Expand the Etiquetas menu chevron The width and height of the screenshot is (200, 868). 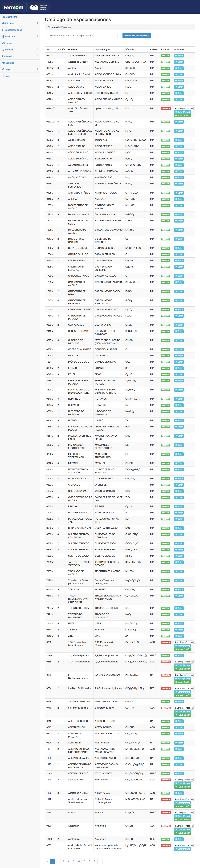coord(37,23)
